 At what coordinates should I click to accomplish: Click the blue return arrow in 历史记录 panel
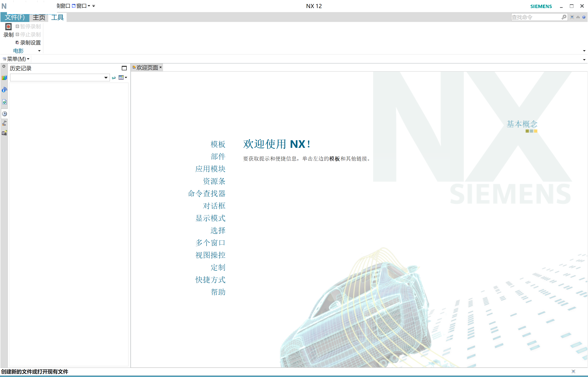point(114,78)
